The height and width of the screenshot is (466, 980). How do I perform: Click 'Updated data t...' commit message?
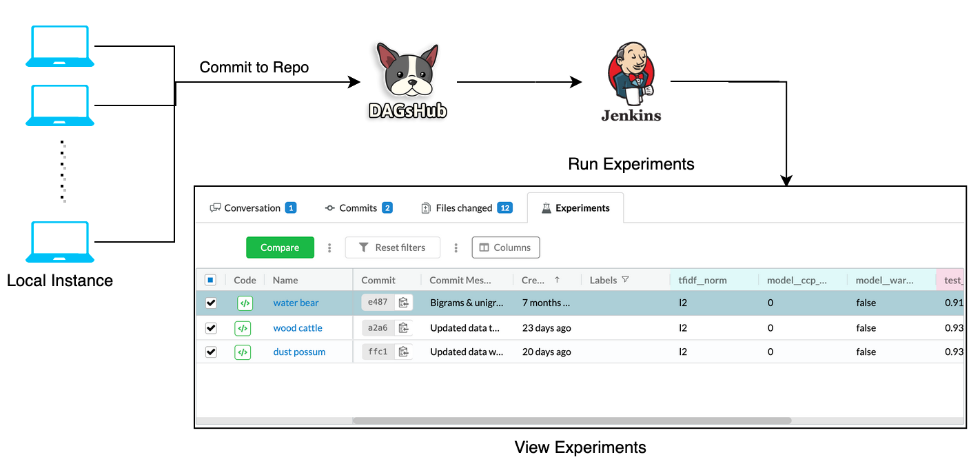(x=465, y=328)
